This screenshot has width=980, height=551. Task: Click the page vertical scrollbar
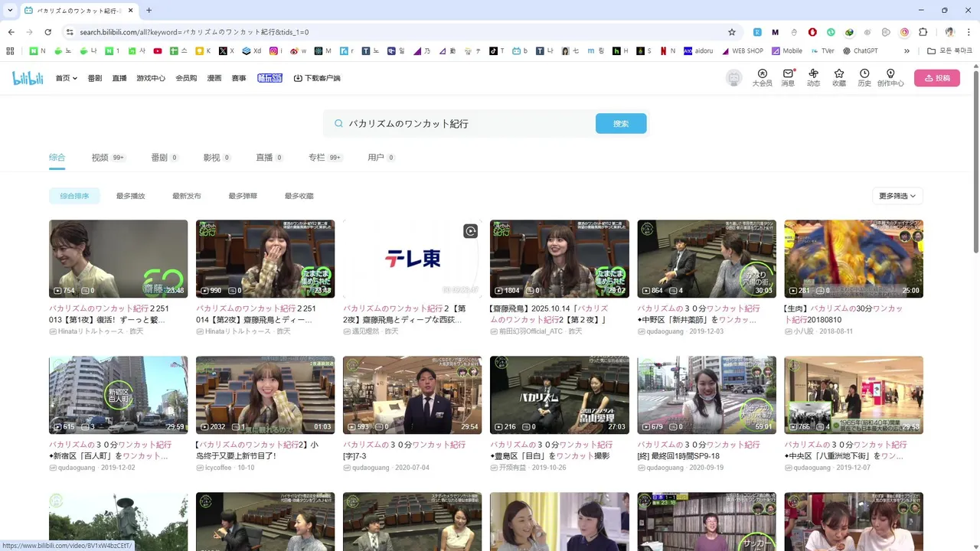975,161
